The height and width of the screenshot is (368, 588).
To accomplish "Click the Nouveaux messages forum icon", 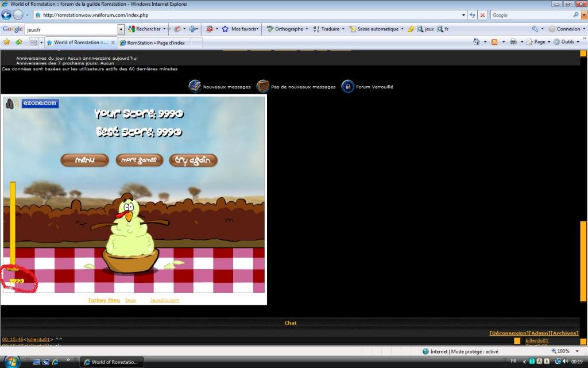I will [x=195, y=86].
